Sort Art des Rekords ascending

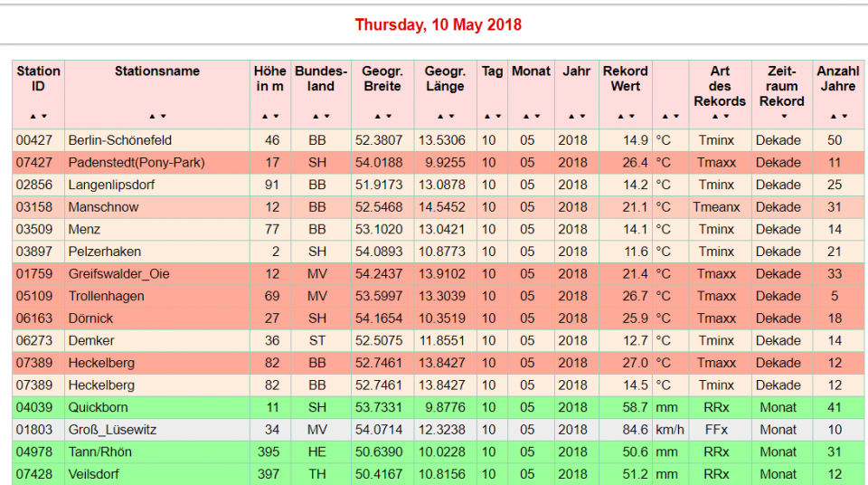pyautogui.click(x=715, y=117)
